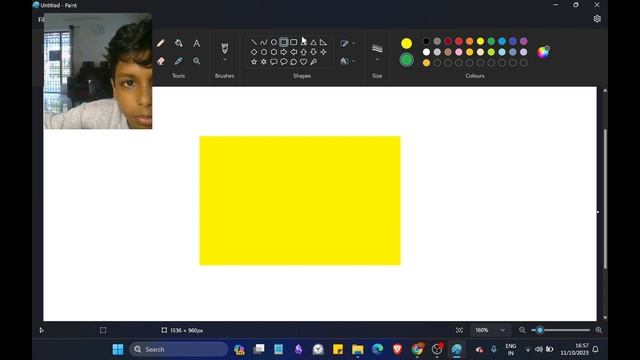Click the fit to window button
Image resolution: width=640 pixels, height=360 pixels.
(460, 330)
